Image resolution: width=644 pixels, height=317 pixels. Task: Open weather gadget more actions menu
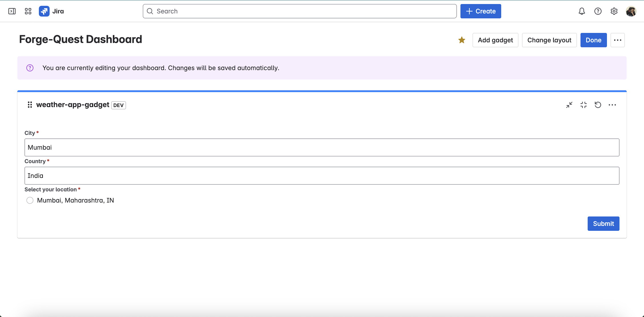[612, 105]
